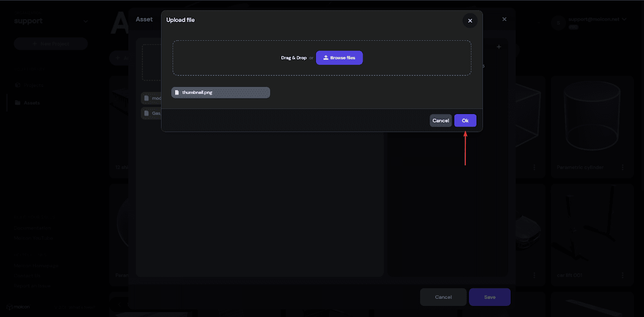Click the plus icon in Asset panel
The width and height of the screenshot is (644, 317).
499,47
